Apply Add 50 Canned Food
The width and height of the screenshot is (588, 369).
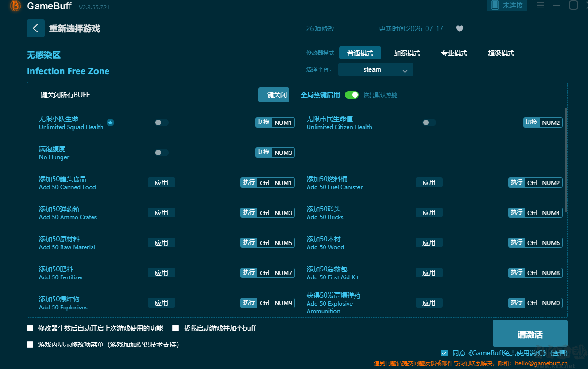[x=162, y=183]
